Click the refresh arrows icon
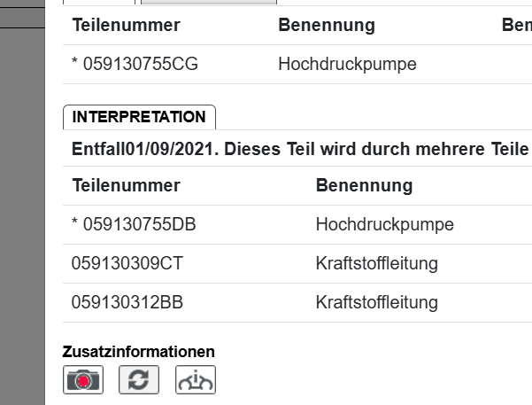 pyautogui.click(x=139, y=379)
